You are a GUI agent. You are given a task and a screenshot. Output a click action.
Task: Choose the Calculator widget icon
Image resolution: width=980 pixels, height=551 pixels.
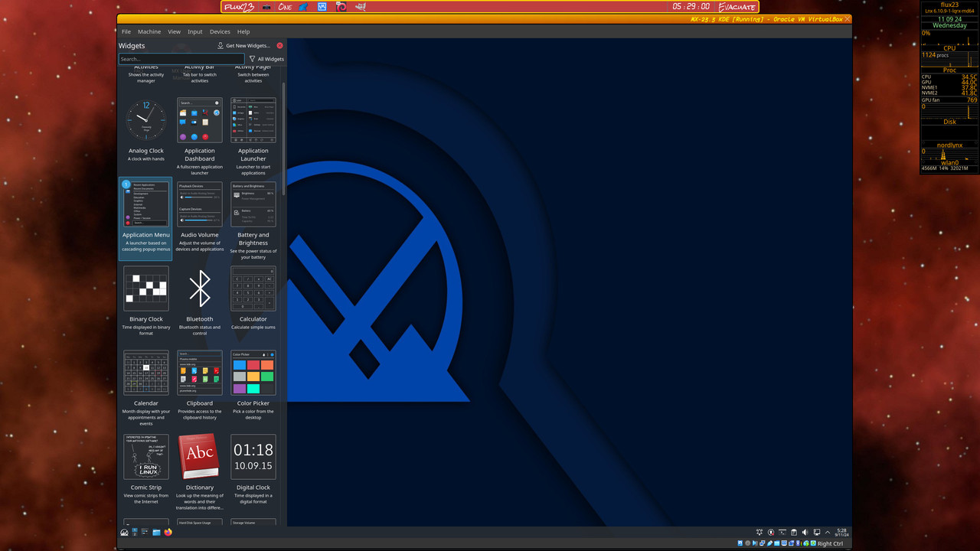pos(253,289)
